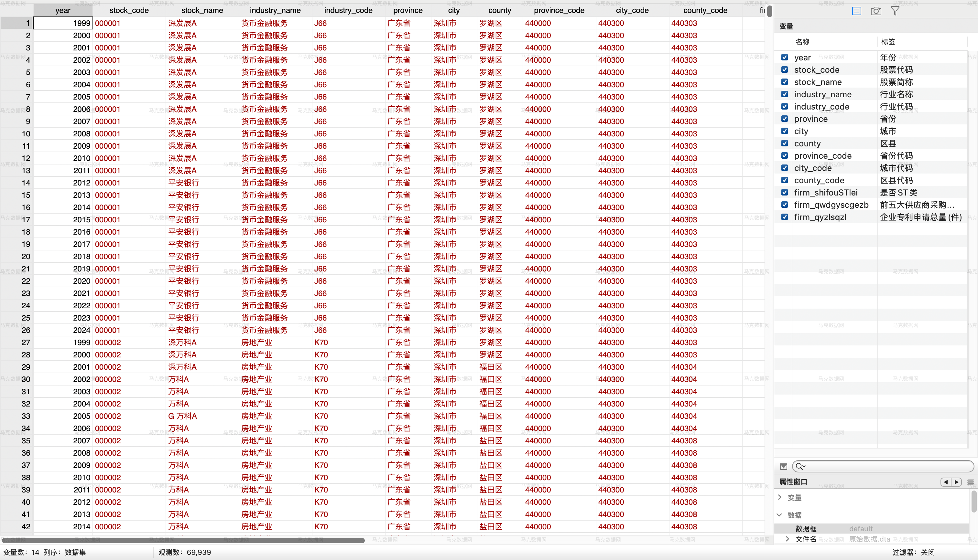
Task: Click the magnifier icon in the variable search
Action: click(800, 467)
